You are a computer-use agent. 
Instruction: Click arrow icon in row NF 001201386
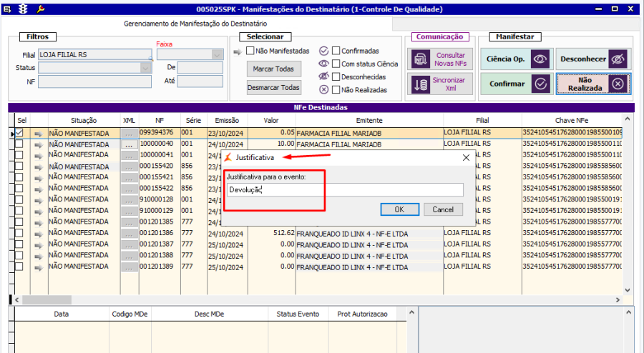click(x=39, y=234)
